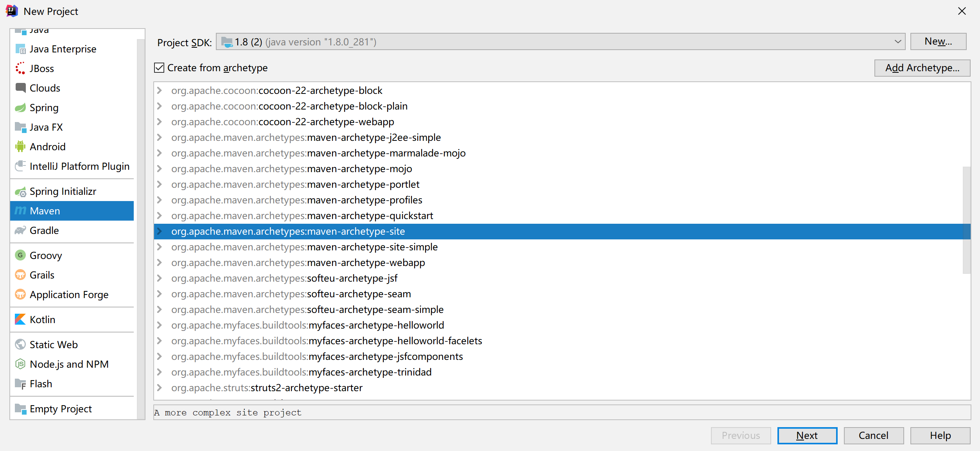
Task: Expand maven-archetype-webapp node
Action: [x=160, y=262]
